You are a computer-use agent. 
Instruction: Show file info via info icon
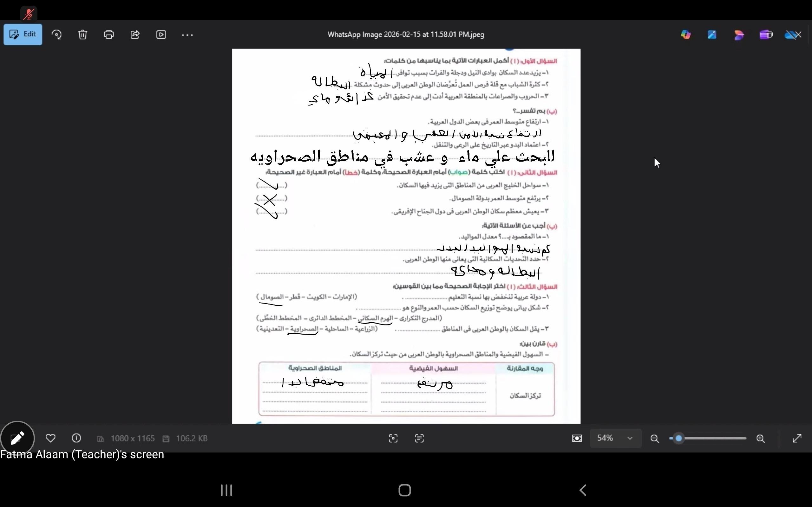(x=76, y=438)
